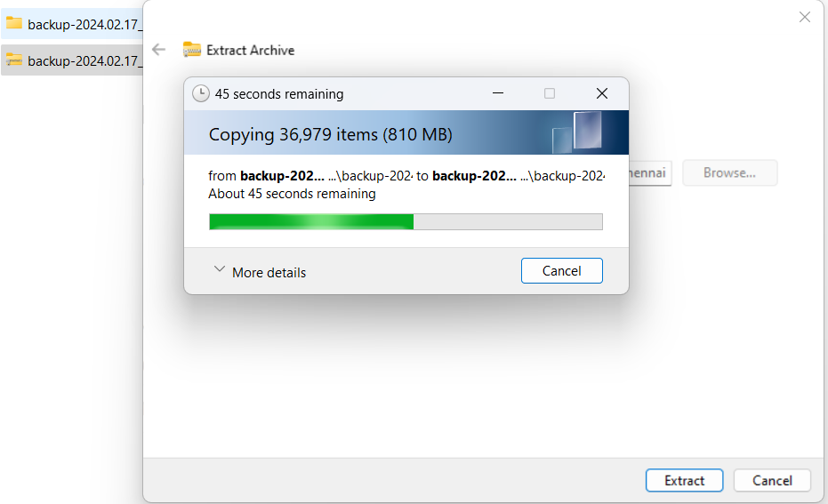The image size is (828, 504).
Task: Click the Extract button
Action: click(685, 480)
